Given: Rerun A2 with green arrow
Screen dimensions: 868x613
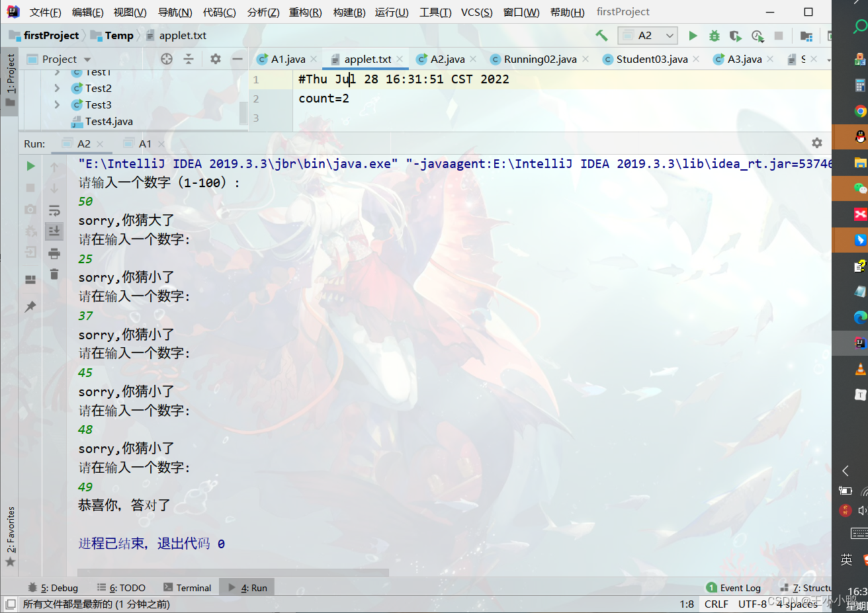Looking at the screenshot, I should tap(30, 166).
